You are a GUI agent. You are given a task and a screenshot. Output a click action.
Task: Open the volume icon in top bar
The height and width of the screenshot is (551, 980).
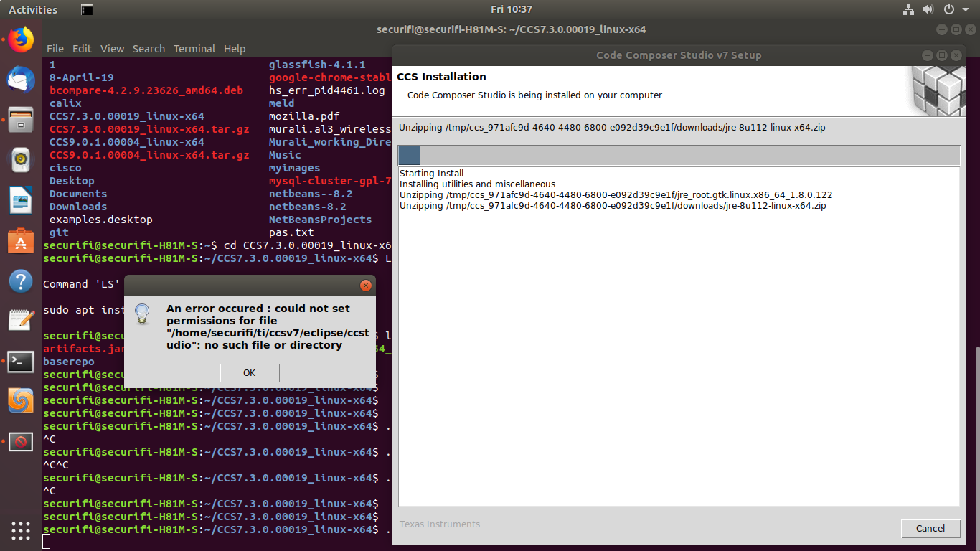tap(928, 9)
